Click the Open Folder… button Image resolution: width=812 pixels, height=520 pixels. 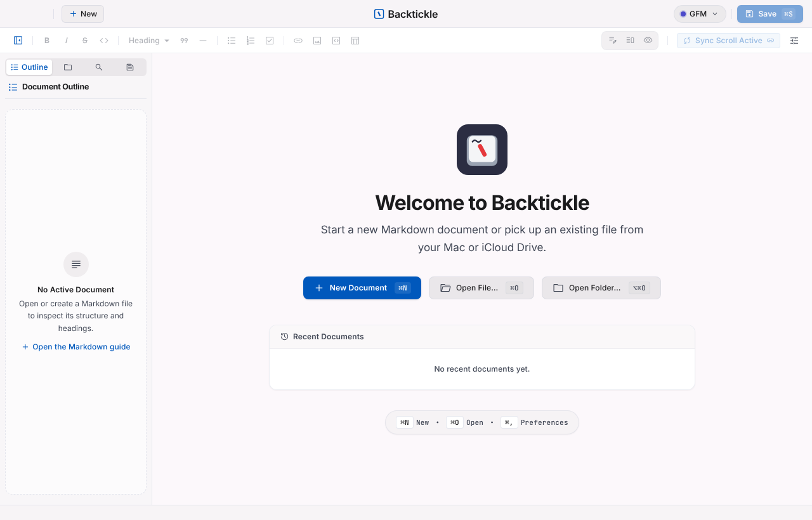pos(601,288)
